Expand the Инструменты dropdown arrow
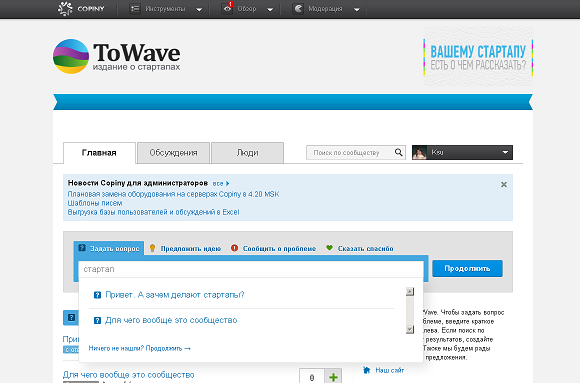The width and height of the screenshot is (581, 384). click(199, 10)
